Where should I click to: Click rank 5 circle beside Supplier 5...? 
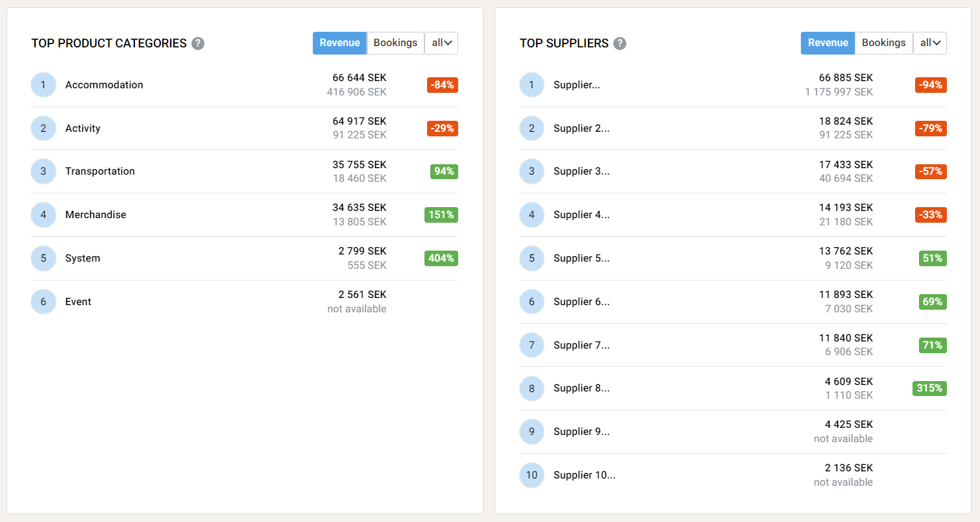532,258
